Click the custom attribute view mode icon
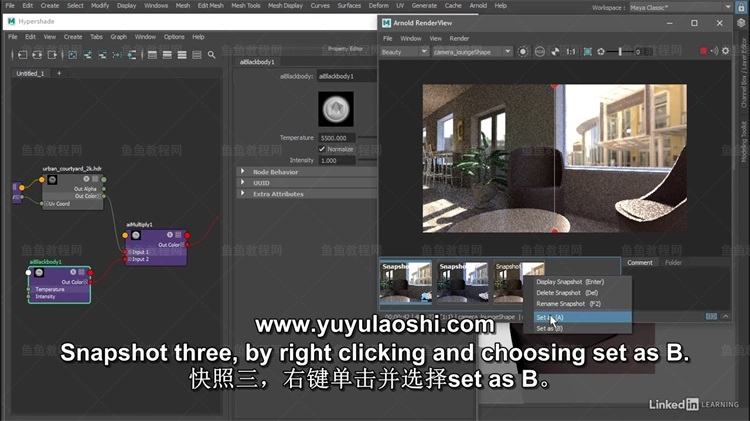 click(x=197, y=55)
